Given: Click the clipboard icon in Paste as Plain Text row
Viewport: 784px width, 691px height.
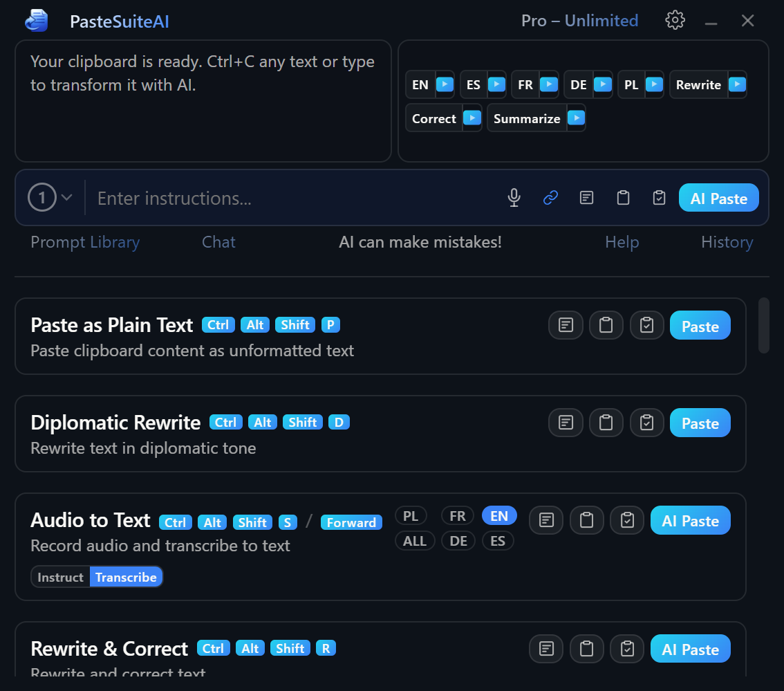Looking at the screenshot, I should 606,326.
